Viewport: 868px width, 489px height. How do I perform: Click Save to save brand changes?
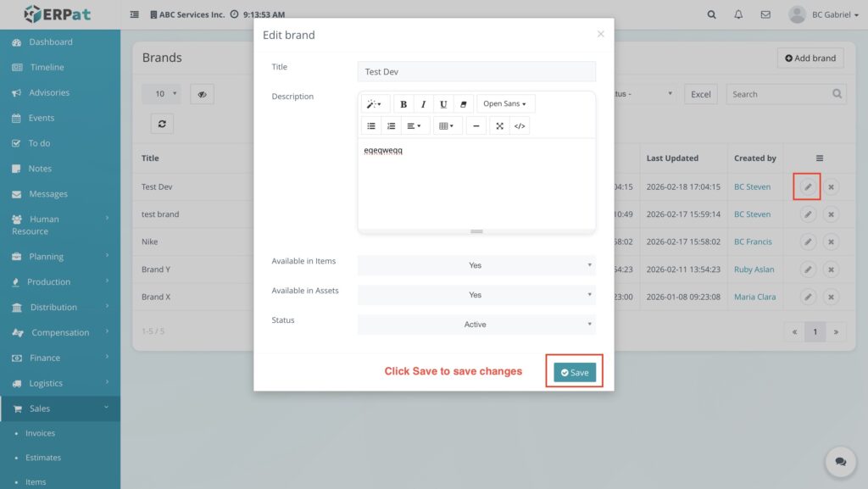pyautogui.click(x=575, y=372)
